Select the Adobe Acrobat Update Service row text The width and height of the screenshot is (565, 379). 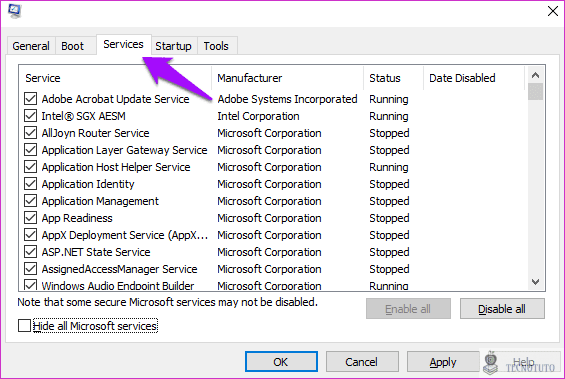click(115, 99)
